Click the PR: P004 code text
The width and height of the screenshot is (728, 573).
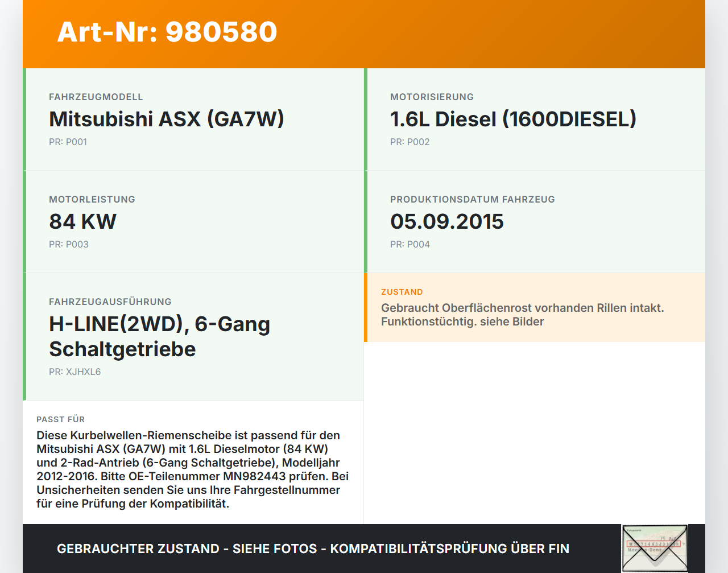point(410,244)
